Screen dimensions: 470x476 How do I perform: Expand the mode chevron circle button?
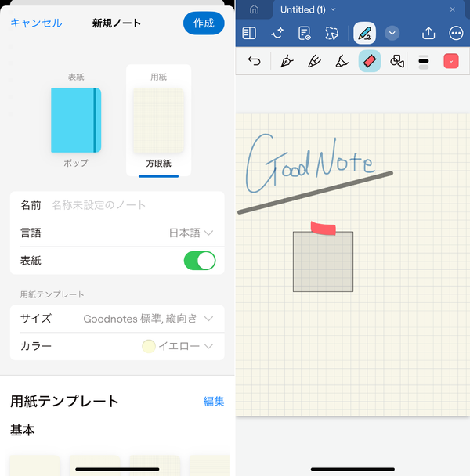pos(392,33)
